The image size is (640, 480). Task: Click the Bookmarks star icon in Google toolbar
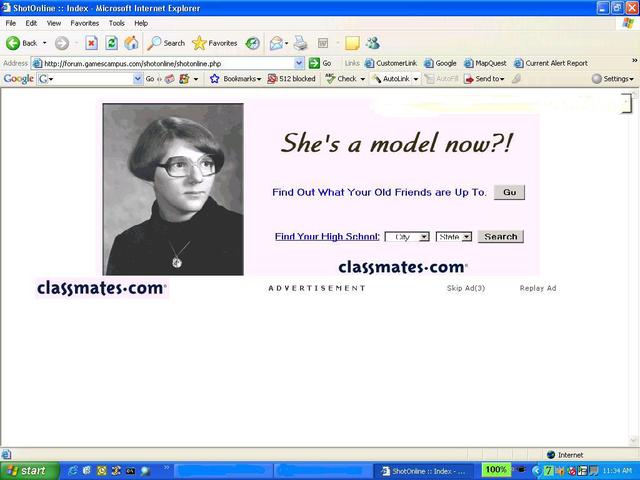click(x=215, y=79)
